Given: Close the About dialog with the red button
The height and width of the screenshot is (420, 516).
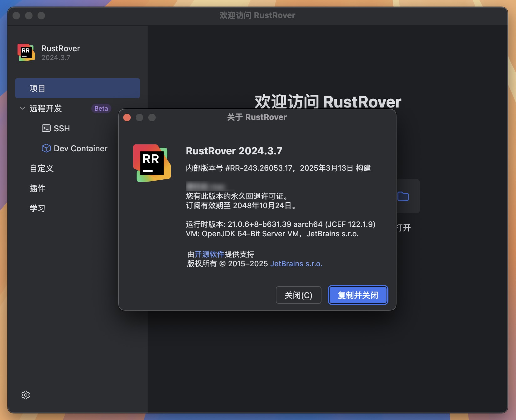Looking at the screenshot, I should coord(127,117).
